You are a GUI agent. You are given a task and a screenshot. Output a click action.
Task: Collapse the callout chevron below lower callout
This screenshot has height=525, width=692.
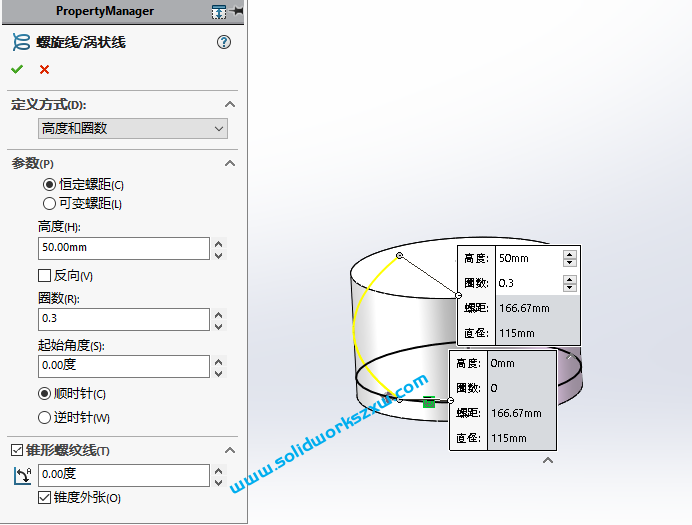[x=548, y=460]
